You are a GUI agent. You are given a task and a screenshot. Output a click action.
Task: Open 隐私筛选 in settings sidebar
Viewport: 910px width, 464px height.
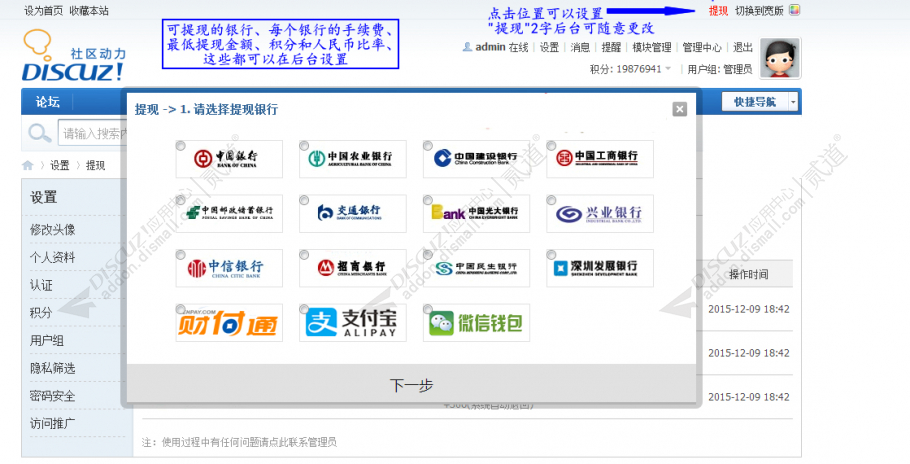[x=53, y=368]
